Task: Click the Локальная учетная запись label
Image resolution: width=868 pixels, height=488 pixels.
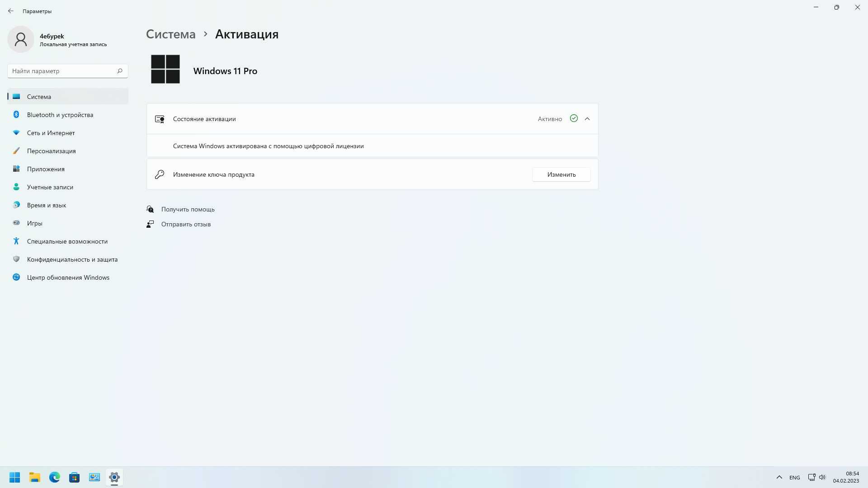Action: coord(73,44)
